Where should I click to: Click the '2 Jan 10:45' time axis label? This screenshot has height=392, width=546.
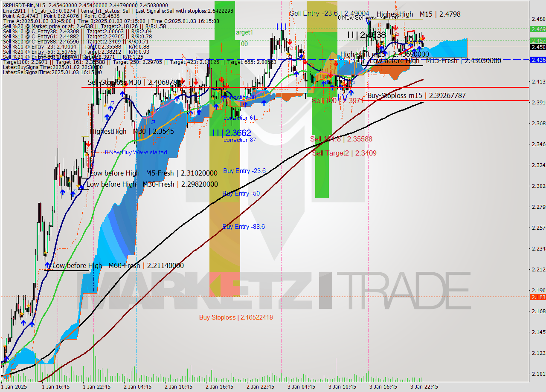[x=179, y=387]
